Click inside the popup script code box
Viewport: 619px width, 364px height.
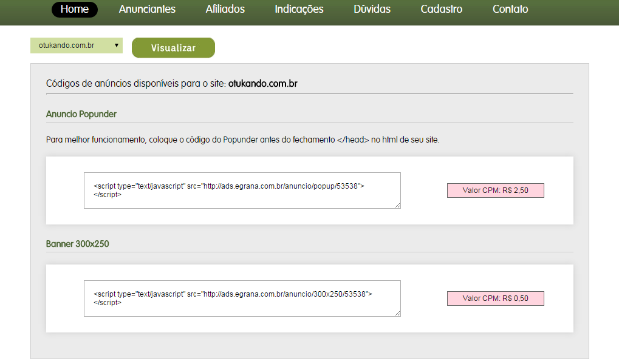[x=242, y=190]
